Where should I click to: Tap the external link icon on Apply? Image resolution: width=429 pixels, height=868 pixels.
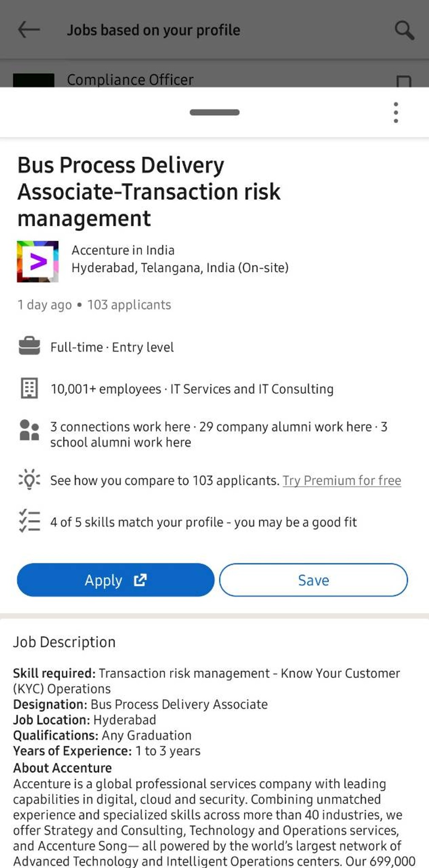tap(140, 579)
